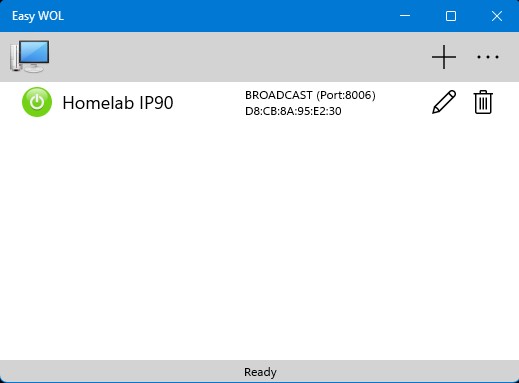Click the MAC address D8:CB:8A:95:E2:30
The image size is (519, 383).
coord(293,111)
